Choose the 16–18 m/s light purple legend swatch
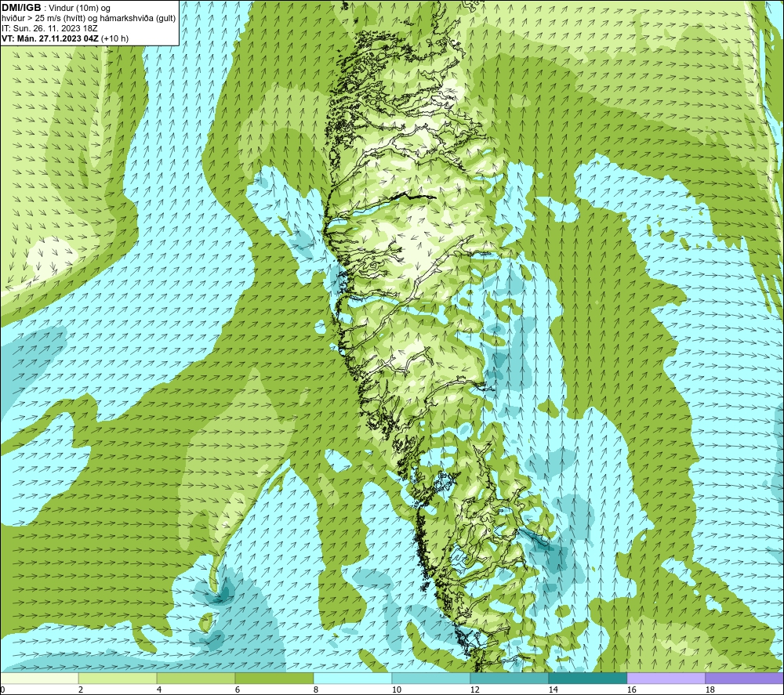Image resolution: width=784 pixels, height=695 pixels. click(x=666, y=678)
